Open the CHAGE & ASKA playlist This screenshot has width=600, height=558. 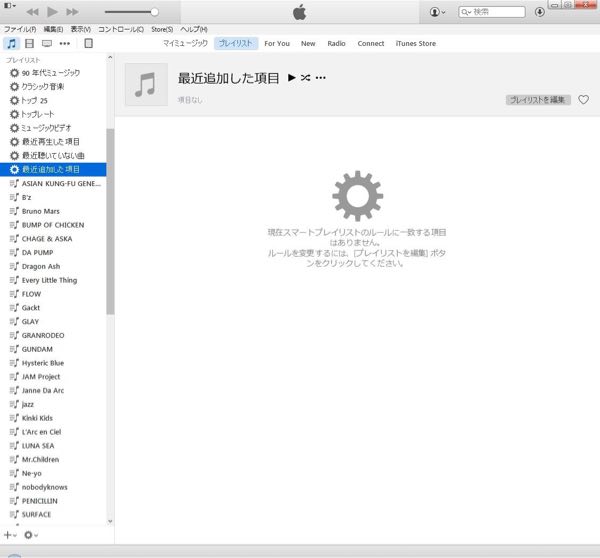[x=53, y=239]
